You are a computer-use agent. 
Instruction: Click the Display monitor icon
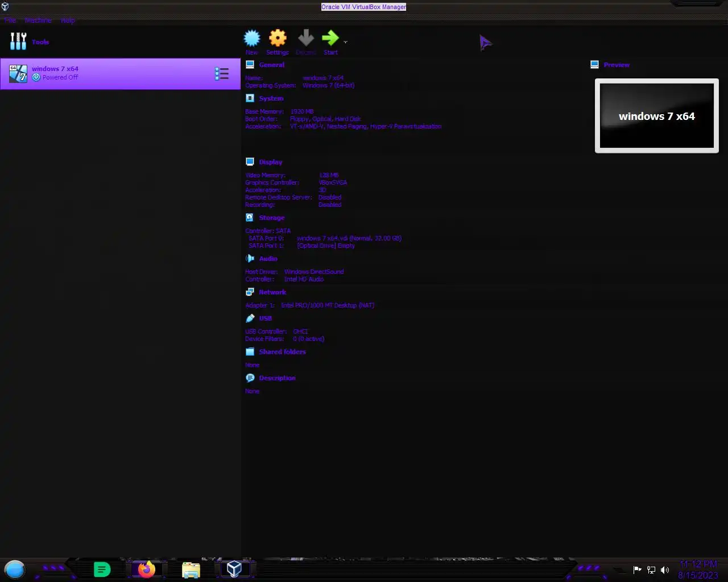pyautogui.click(x=250, y=161)
